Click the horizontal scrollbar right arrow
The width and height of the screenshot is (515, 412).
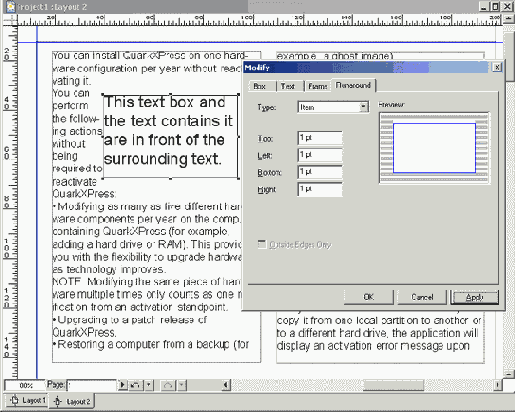(x=497, y=385)
